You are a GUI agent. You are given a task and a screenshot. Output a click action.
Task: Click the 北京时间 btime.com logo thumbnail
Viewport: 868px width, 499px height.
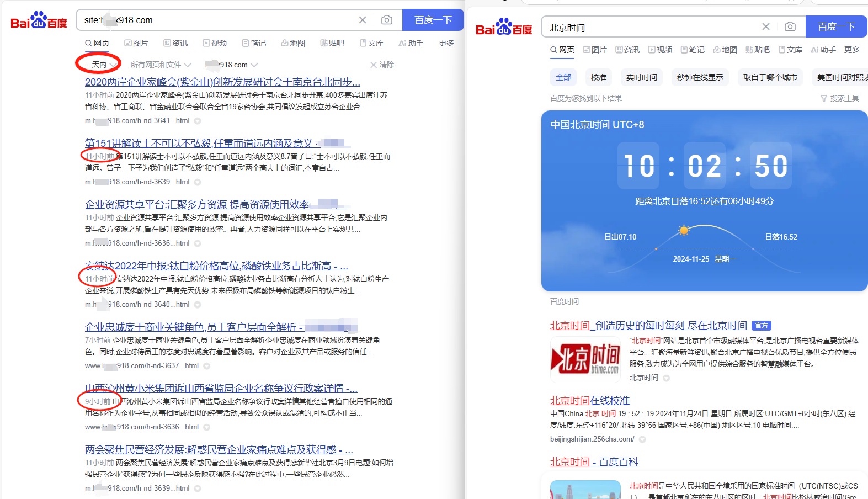585,359
